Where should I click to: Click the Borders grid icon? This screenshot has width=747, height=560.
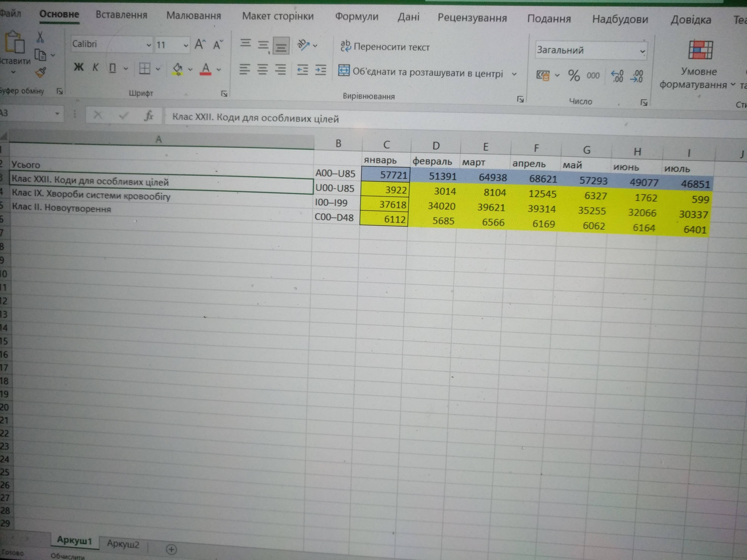(145, 69)
